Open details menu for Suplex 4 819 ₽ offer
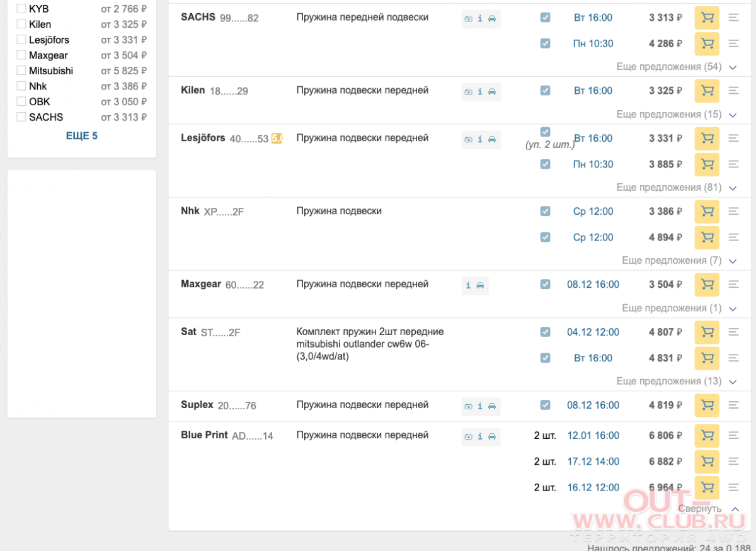 [733, 406]
